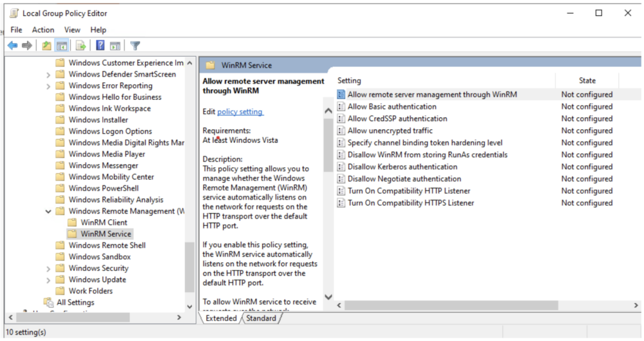Image resolution: width=644 pixels, height=341 pixels.
Task: Click the Back arrow toolbar icon
Action: coord(12,46)
